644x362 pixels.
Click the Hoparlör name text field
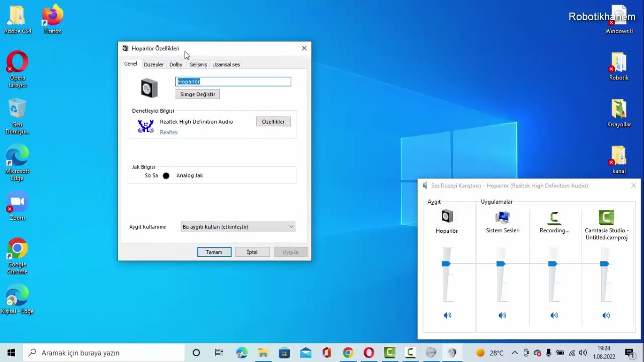point(233,81)
